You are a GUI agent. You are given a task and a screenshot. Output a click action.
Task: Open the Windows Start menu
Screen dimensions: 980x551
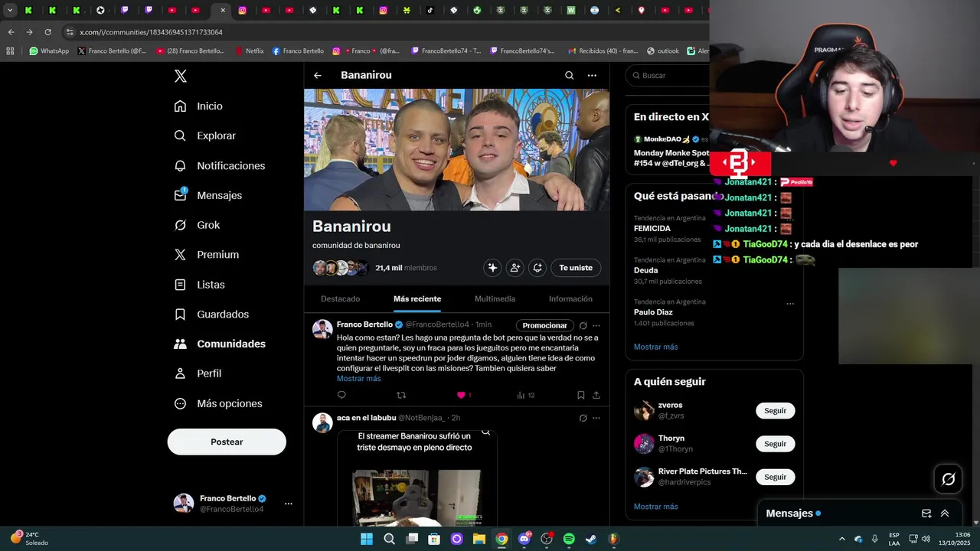[367, 539]
